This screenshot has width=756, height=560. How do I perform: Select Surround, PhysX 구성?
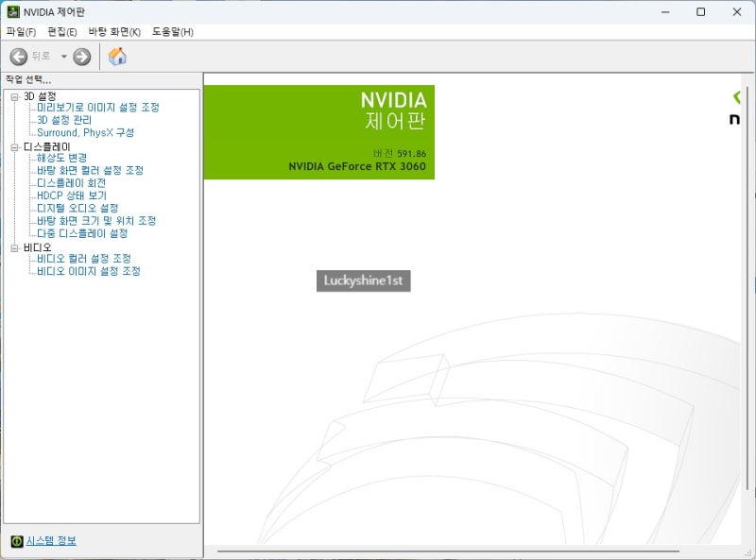pyautogui.click(x=85, y=132)
